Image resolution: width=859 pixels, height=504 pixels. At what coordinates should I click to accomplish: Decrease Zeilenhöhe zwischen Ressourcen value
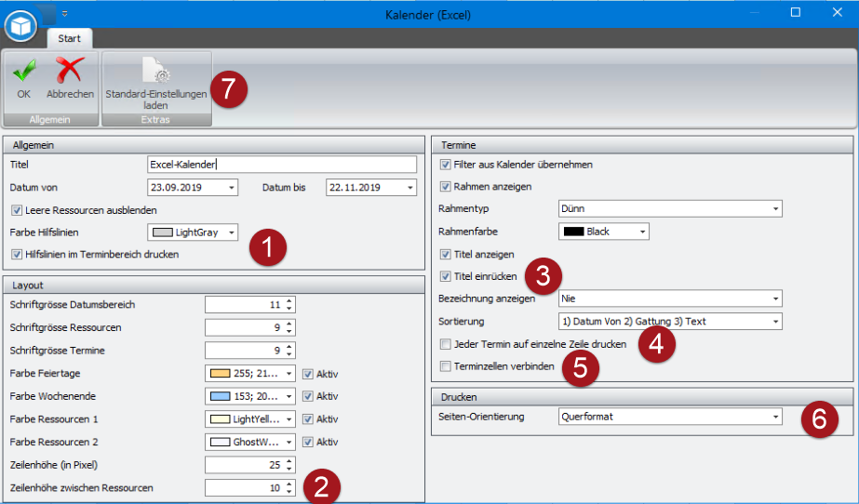tap(289, 491)
